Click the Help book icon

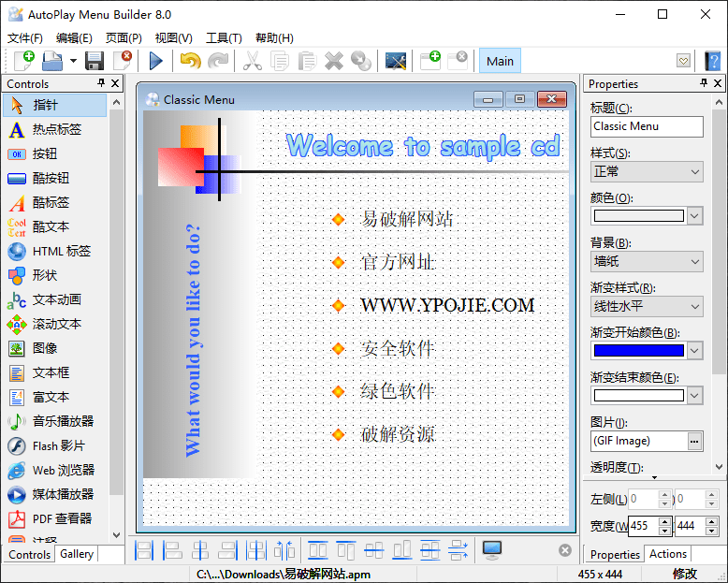(x=713, y=61)
